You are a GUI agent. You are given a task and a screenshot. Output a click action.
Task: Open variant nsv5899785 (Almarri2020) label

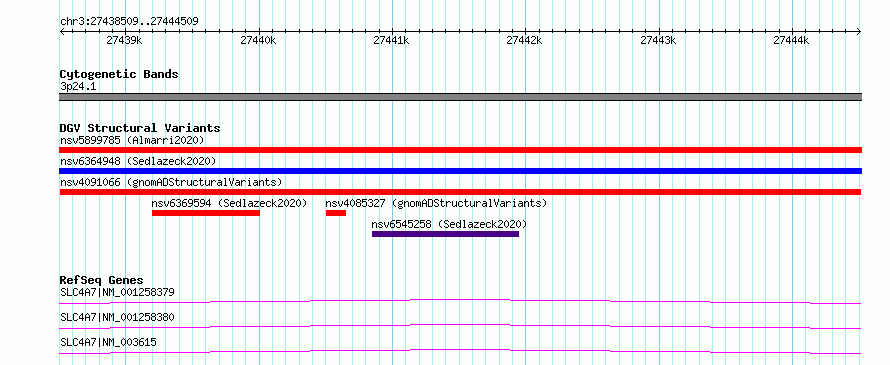132,140
